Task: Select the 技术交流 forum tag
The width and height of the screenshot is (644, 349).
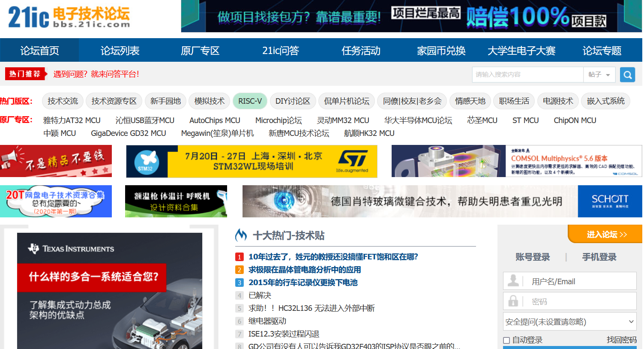Action: [x=63, y=101]
